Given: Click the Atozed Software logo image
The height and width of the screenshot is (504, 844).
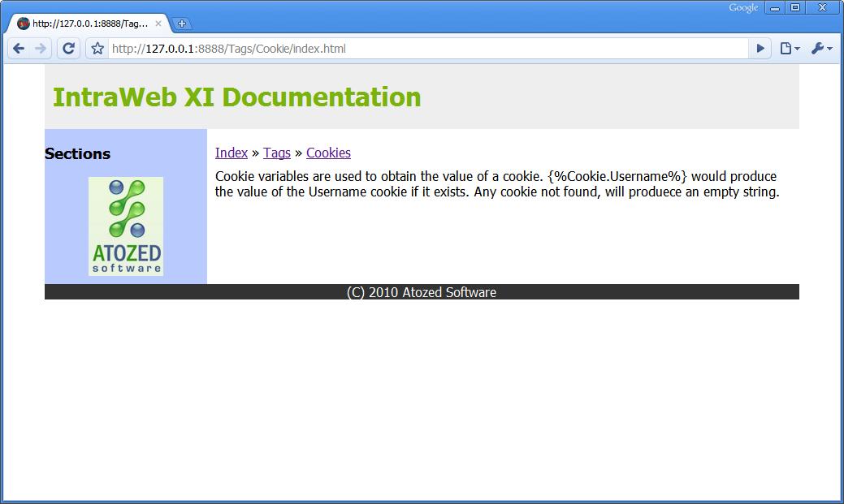Looking at the screenshot, I should [x=126, y=226].
